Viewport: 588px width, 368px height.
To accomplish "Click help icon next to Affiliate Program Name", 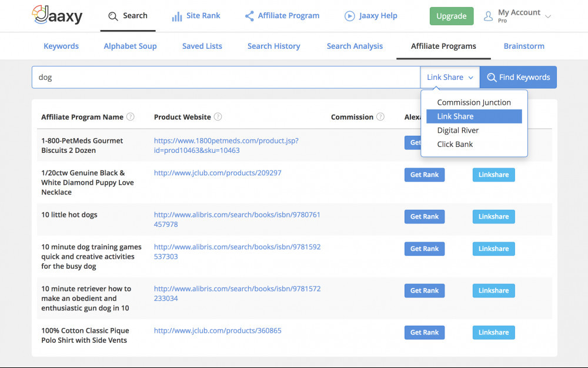I will tap(130, 116).
